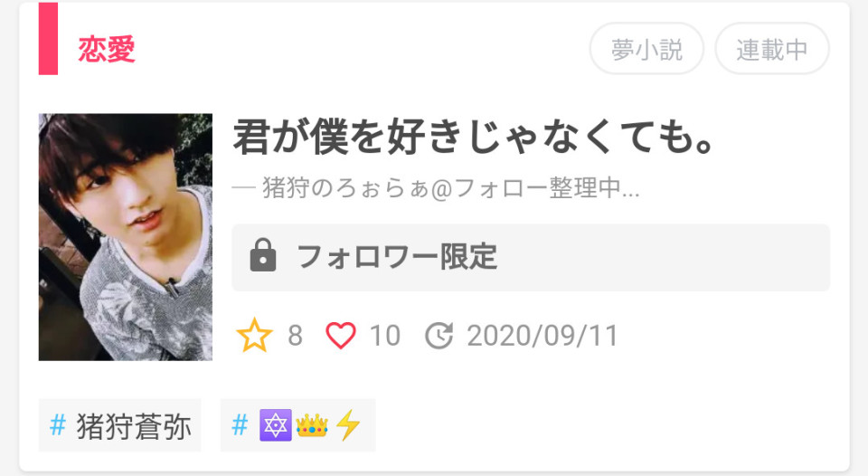Open the novel title 君が僕を好きじゃなくても。
The height and width of the screenshot is (476, 868).
(473, 137)
